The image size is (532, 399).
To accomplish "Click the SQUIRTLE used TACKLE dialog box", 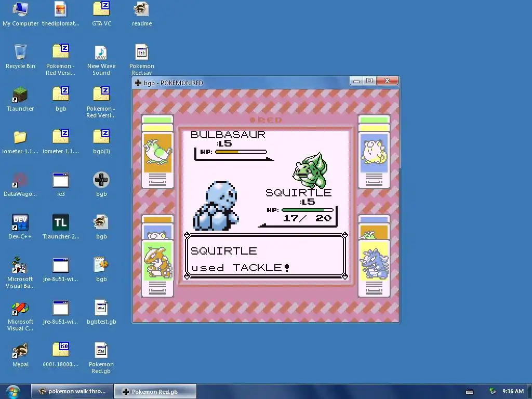I will point(265,256).
